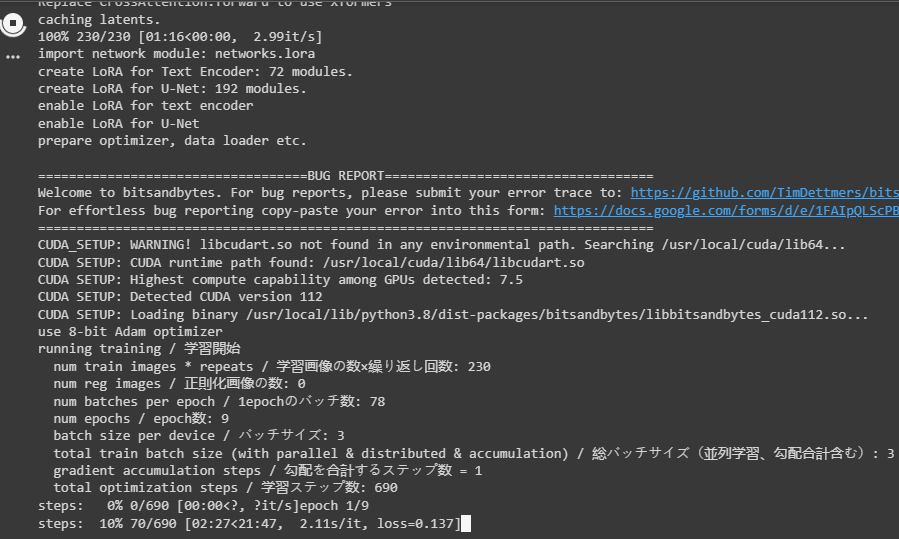Viewport: 899px width, 539px height.
Task: Click 'create LoRA for U-Net: 192 modules' line
Action: [172, 89]
